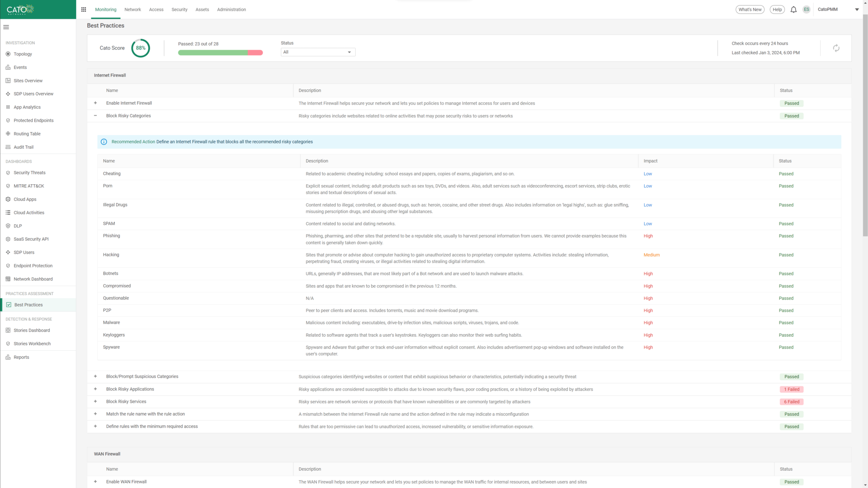Open the Status filter dropdown
Viewport: 868px width, 488px height.
317,52
